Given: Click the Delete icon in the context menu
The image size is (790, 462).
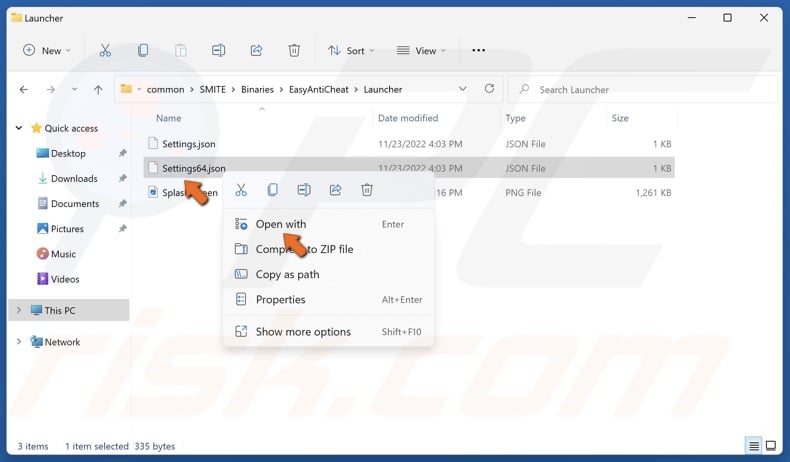Looking at the screenshot, I should (x=367, y=190).
